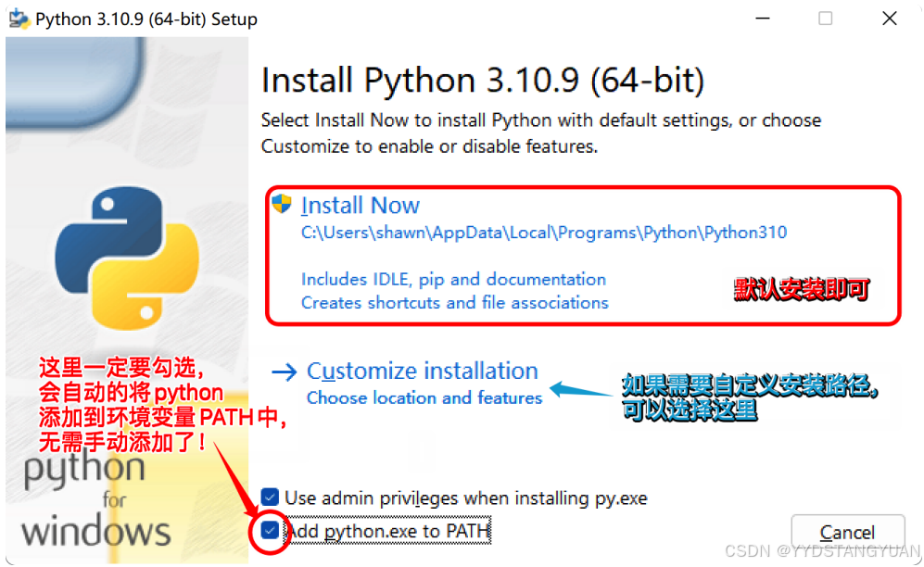This screenshot has height=567, width=924.
Task: Click the arrow icon beside Customize installation
Action: point(284,372)
